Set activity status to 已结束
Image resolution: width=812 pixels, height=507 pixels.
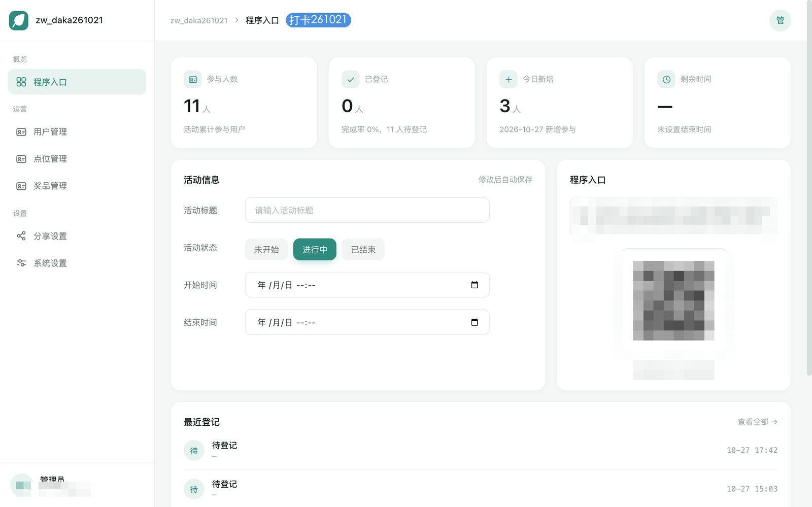(363, 249)
